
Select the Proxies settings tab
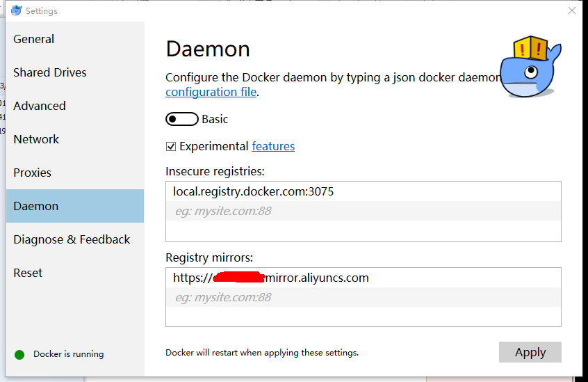tap(33, 173)
